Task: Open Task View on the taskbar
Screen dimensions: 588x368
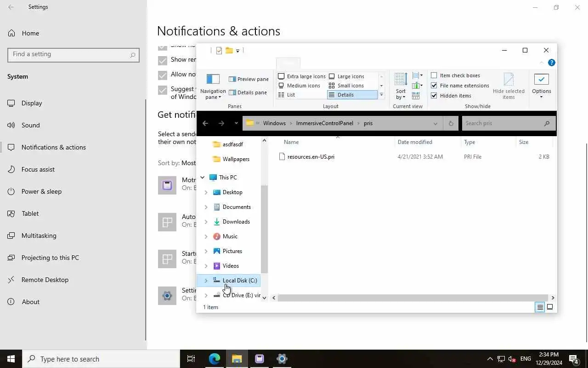Action: pyautogui.click(x=191, y=359)
